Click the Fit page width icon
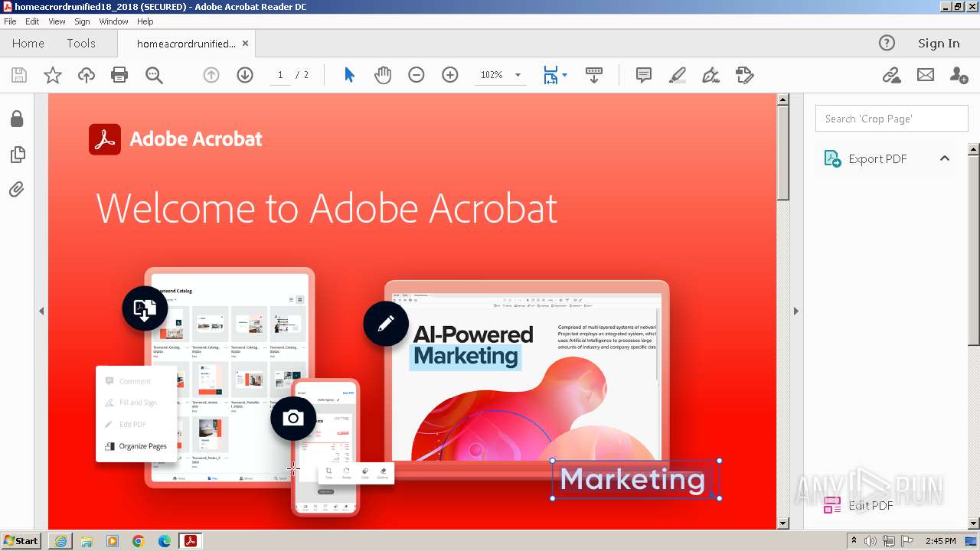 (x=550, y=75)
